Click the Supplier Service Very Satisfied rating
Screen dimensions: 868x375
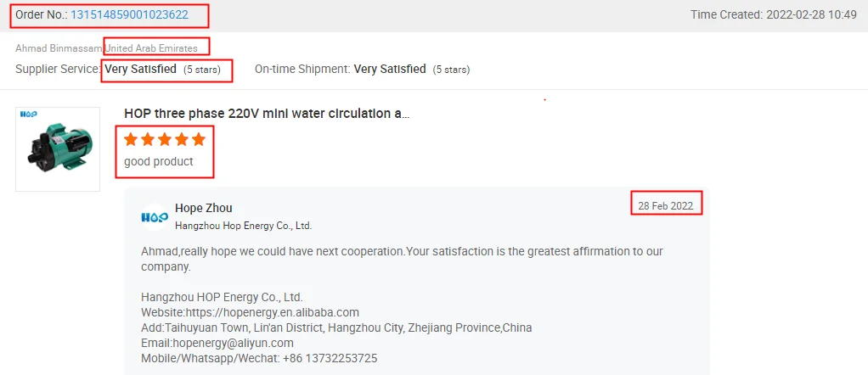pyautogui.click(x=140, y=69)
